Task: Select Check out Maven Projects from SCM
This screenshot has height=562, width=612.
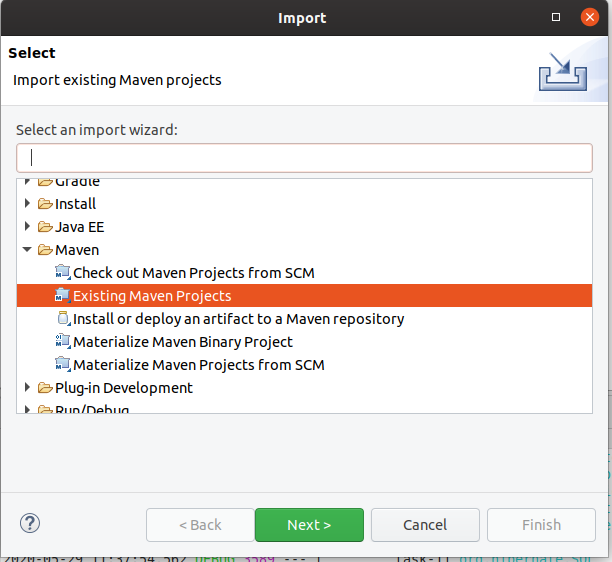Action: (x=194, y=273)
